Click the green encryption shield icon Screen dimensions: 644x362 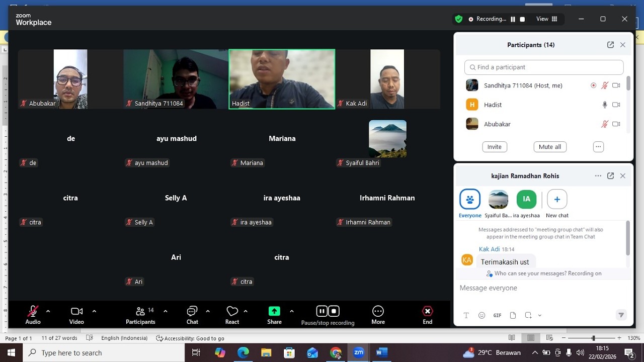click(x=458, y=19)
